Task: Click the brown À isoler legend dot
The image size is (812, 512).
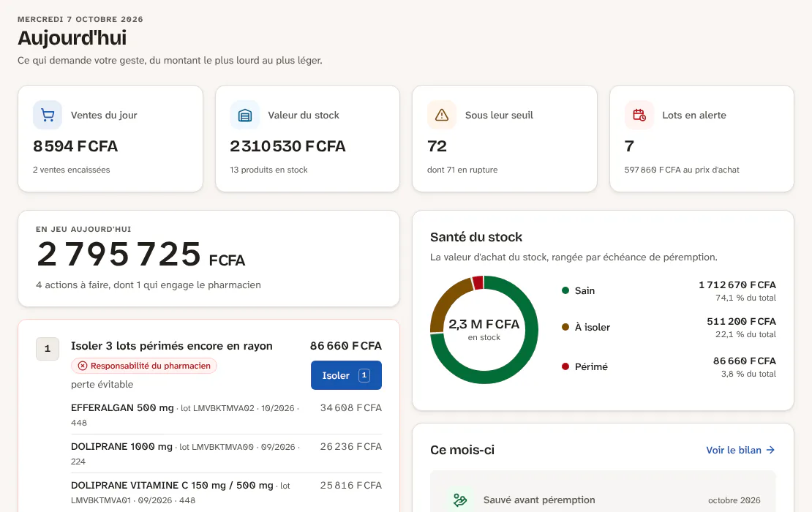Action: 565,327
